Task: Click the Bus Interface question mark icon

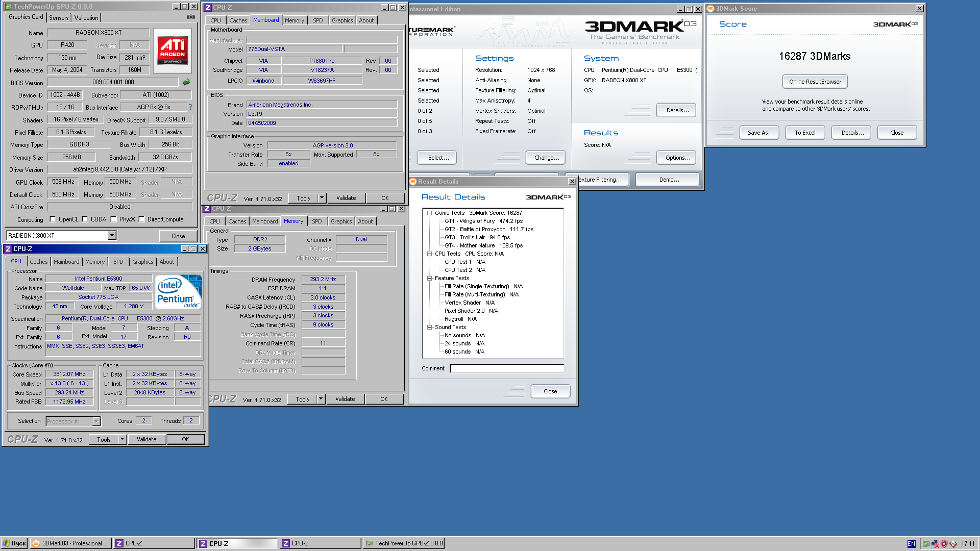Action: point(190,107)
